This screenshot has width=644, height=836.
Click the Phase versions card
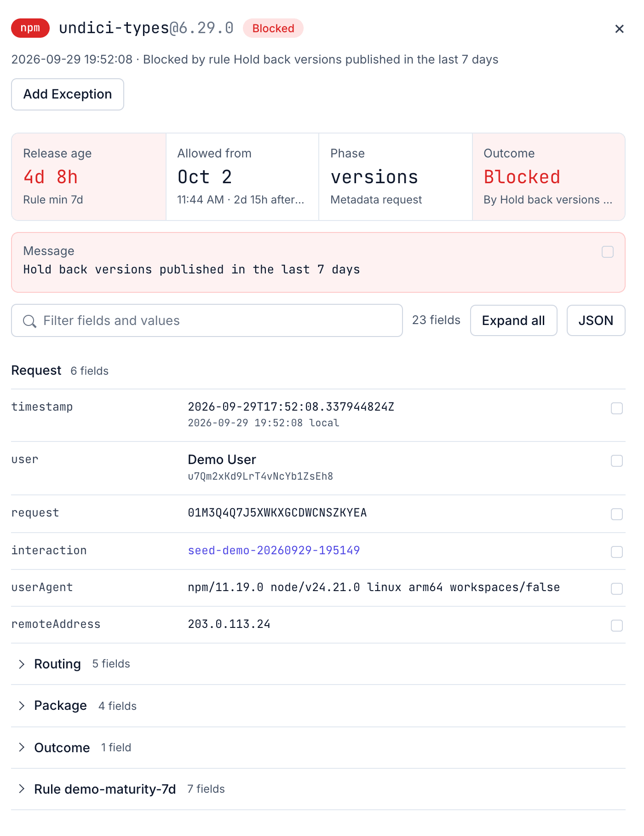point(396,177)
